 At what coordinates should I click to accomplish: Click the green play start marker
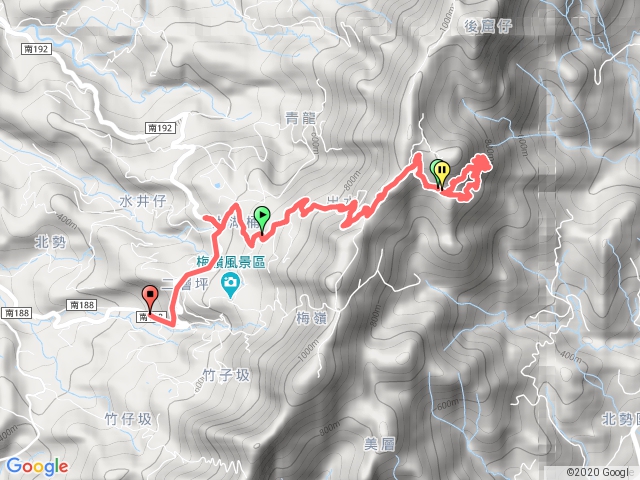[262, 220]
